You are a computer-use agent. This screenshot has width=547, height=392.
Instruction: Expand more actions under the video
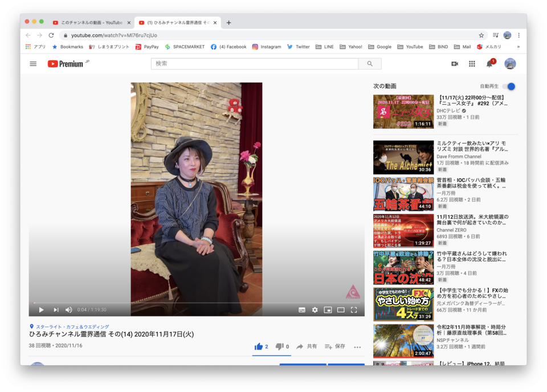tap(357, 346)
